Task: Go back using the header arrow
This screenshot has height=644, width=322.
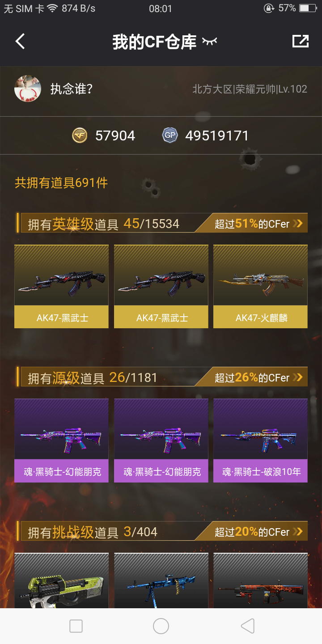Action: [x=20, y=42]
